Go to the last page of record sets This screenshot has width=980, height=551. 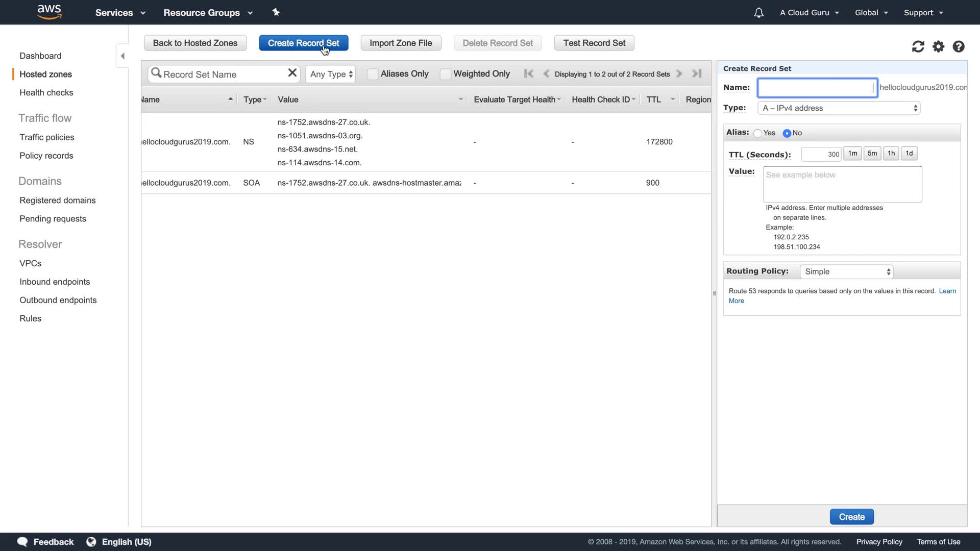click(x=697, y=74)
